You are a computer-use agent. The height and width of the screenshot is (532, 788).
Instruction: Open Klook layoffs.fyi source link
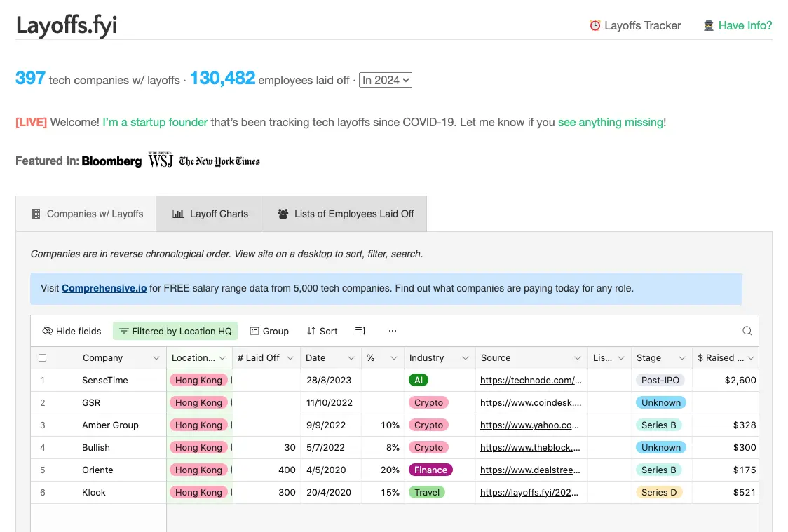pyautogui.click(x=529, y=492)
